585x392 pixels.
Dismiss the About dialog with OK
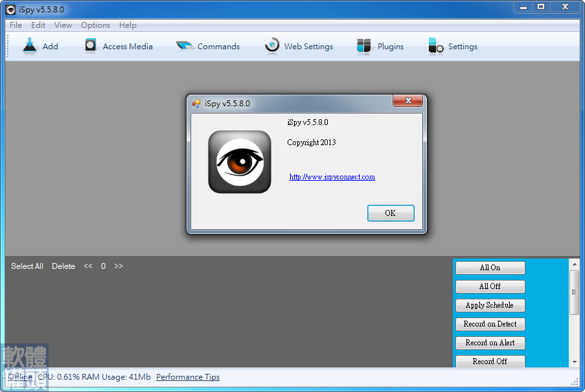[x=391, y=213]
